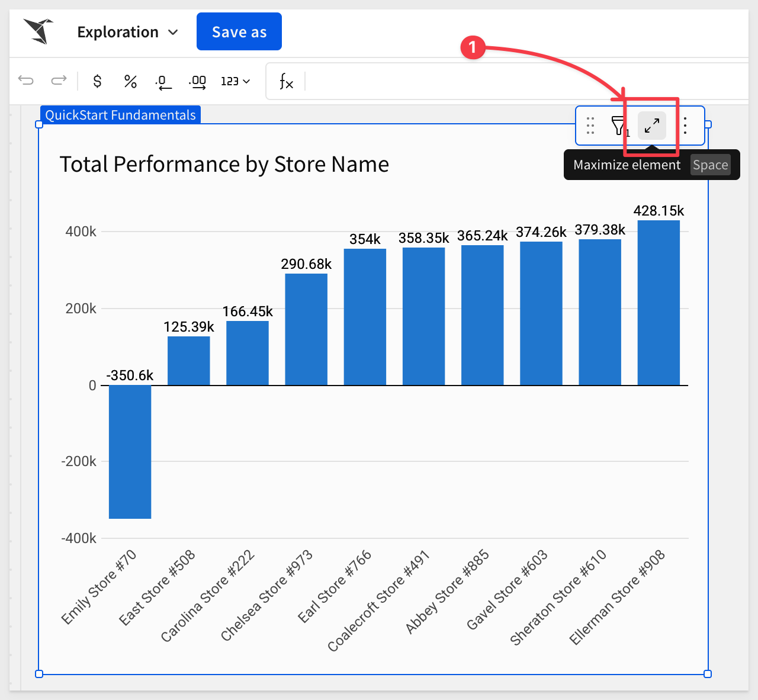Click into the formula bar input
Screen dimensions: 758x700
click(521, 81)
